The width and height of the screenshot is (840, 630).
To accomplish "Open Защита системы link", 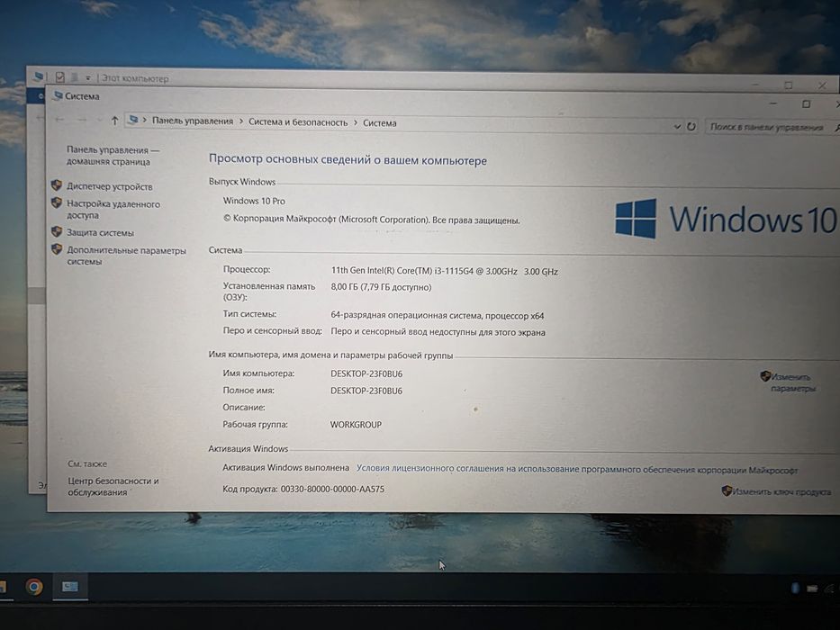I will 100,232.
